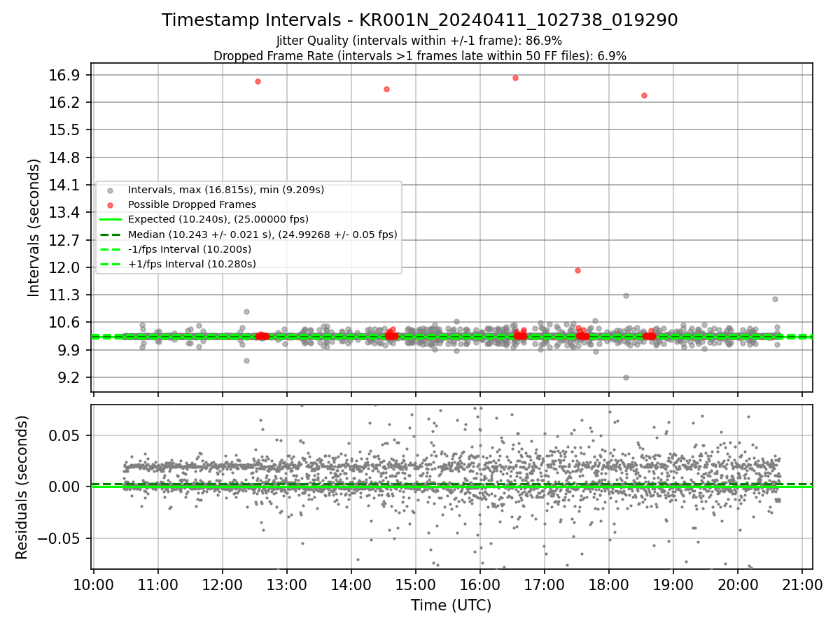The width and height of the screenshot is (840, 630).
Task: Click the red dot marker in the legend
Action: [110, 204]
